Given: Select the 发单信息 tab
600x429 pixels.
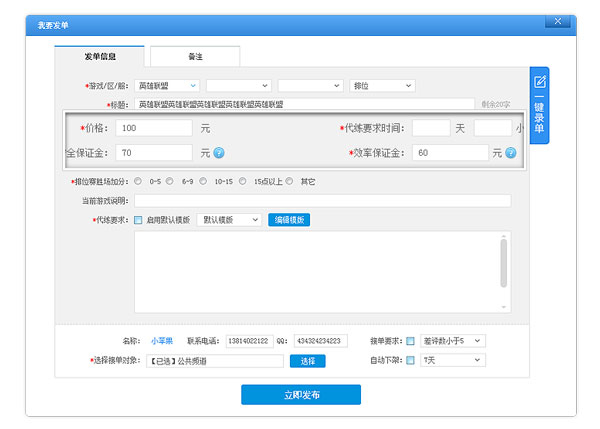Looking at the screenshot, I should click(99, 57).
